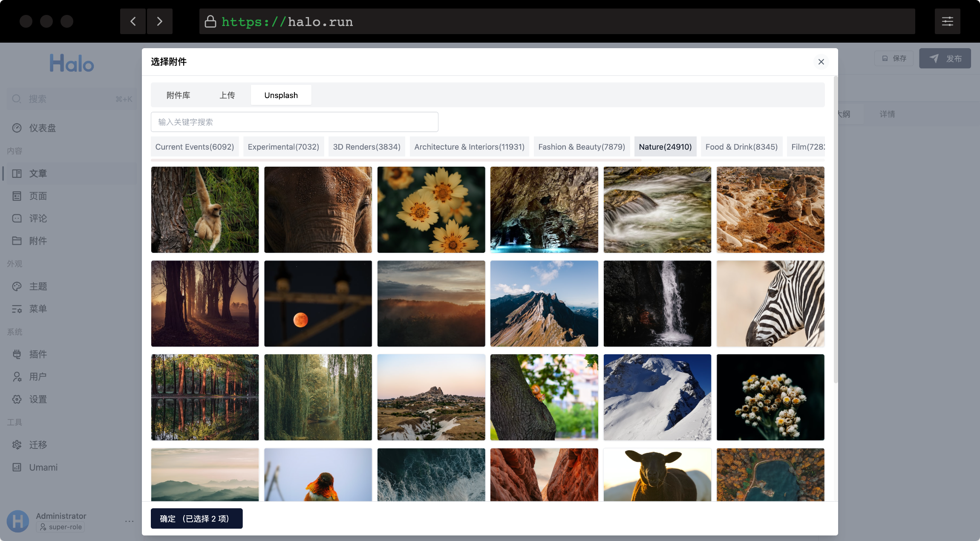Filter by Architecture & Interiors category
Viewport: 980px width, 541px height.
(469, 147)
